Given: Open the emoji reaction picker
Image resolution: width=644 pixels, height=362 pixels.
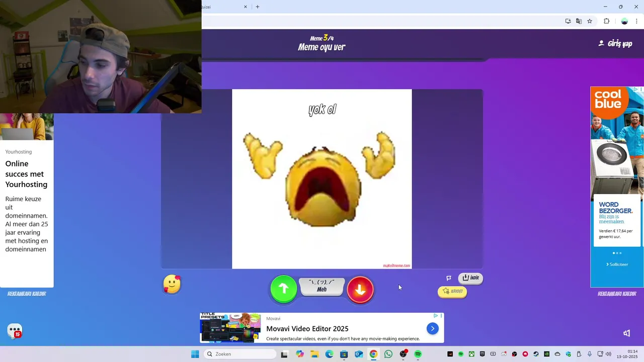Looking at the screenshot, I should click(x=172, y=285).
